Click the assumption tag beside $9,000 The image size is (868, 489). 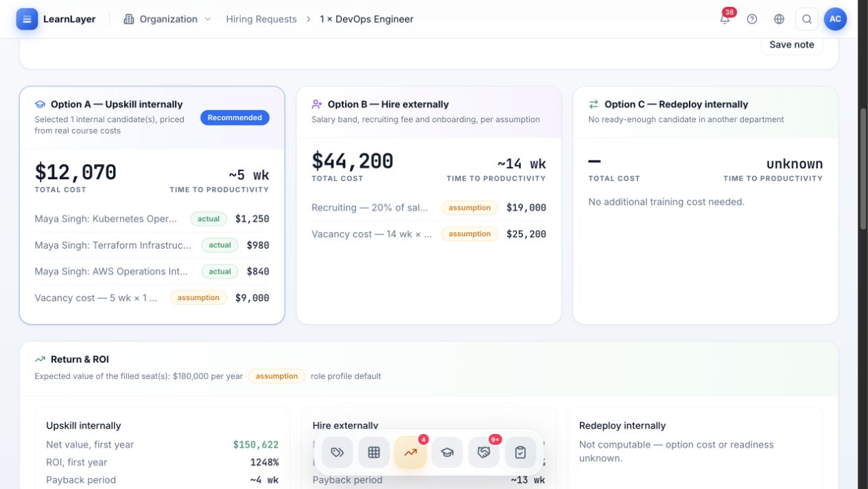point(198,298)
